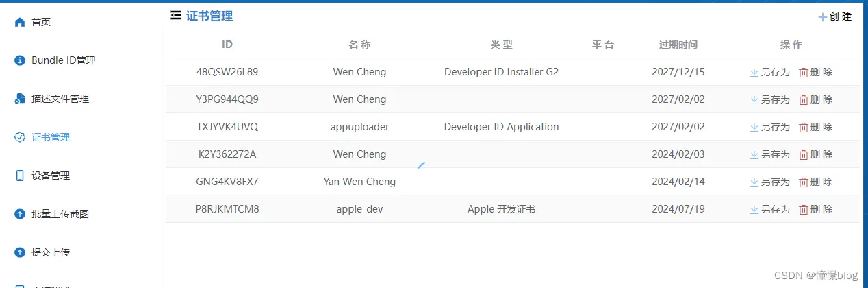Click 删除 for apple_dev certificate
Image resolution: width=868 pixels, height=288 pixels.
click(x=821, y=209)
